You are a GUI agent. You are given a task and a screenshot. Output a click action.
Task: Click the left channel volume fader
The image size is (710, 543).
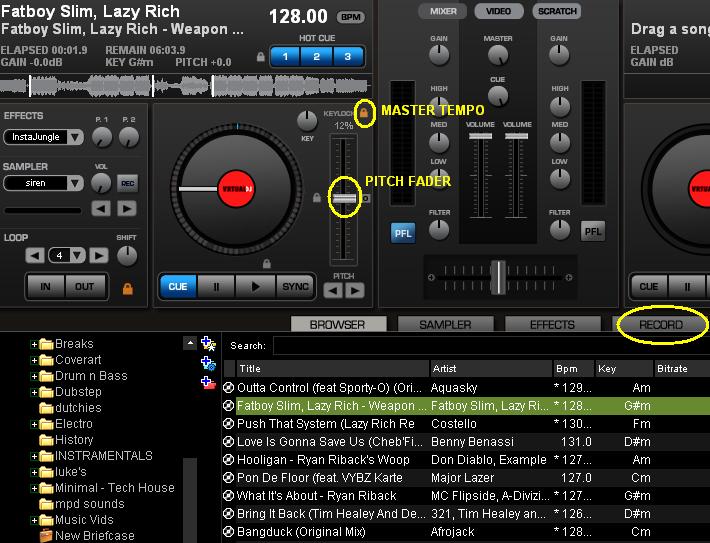click(x=480, y=136)
